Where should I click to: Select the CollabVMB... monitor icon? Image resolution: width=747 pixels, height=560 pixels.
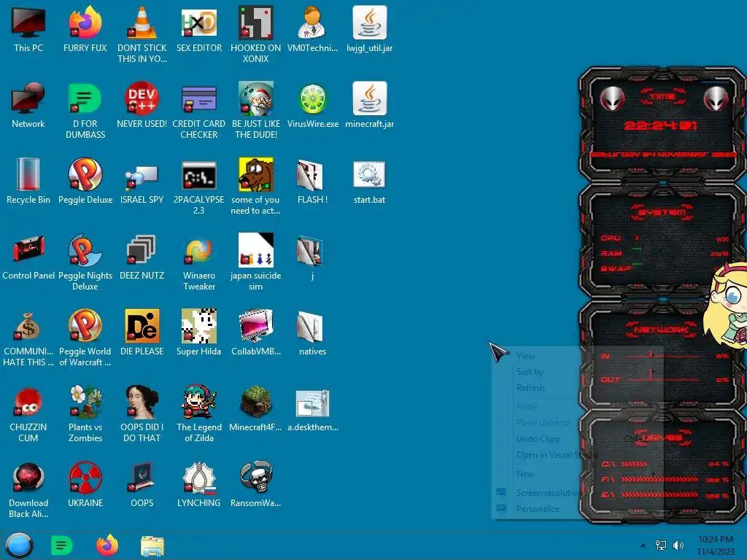(256, 332)
